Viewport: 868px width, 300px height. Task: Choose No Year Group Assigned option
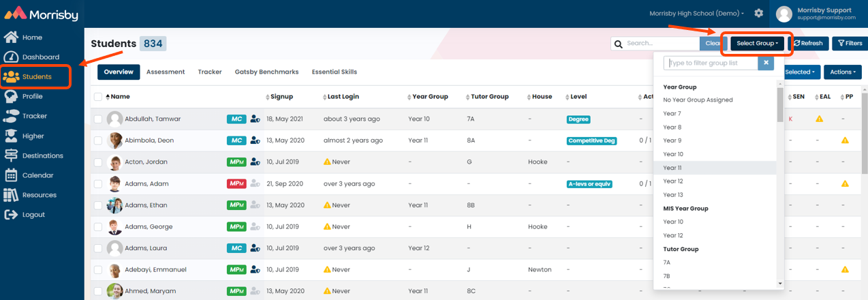click(715, 100)
